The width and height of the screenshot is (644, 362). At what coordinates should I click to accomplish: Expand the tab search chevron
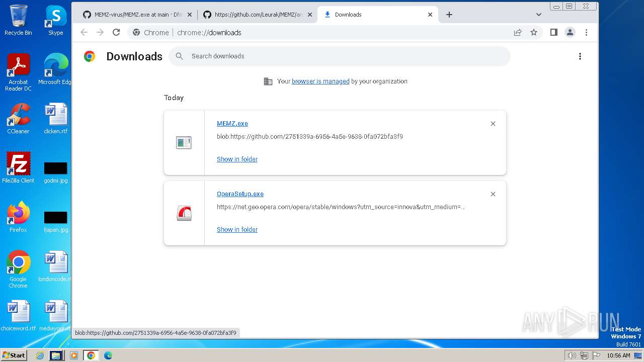pos(539,15)
